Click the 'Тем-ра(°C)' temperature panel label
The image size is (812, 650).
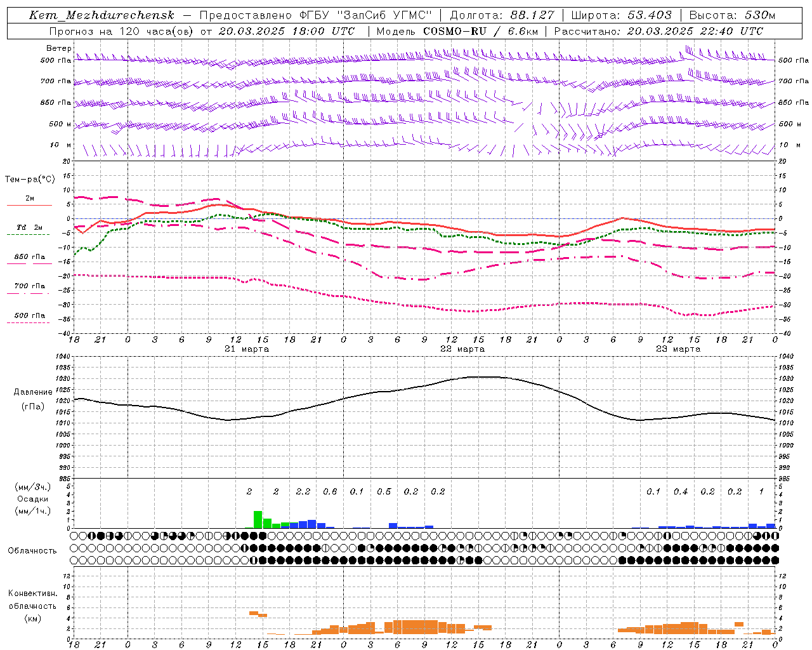30,180
